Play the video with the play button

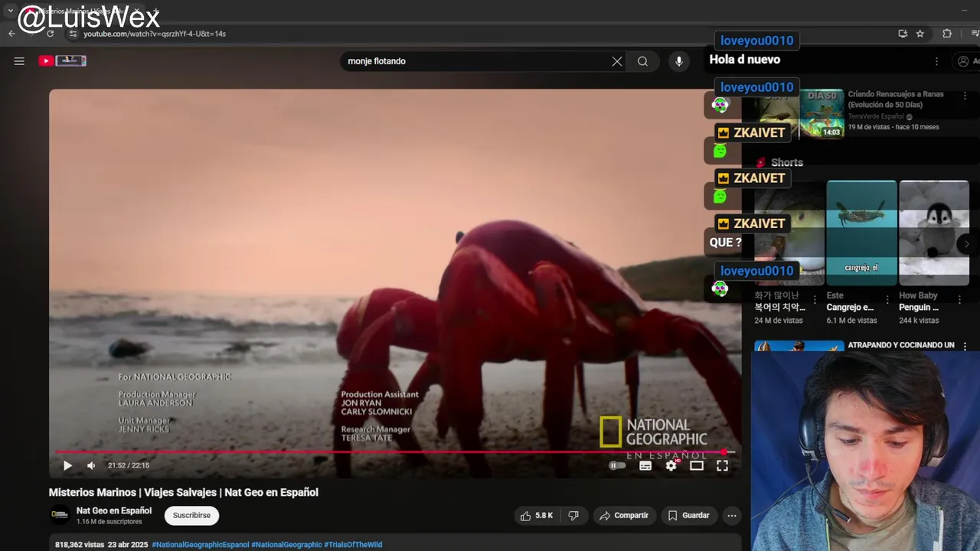(x=67, y=465)
